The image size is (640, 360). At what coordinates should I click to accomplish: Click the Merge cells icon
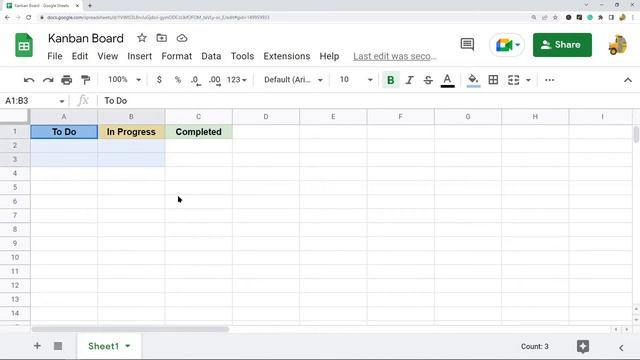point(513,80)
